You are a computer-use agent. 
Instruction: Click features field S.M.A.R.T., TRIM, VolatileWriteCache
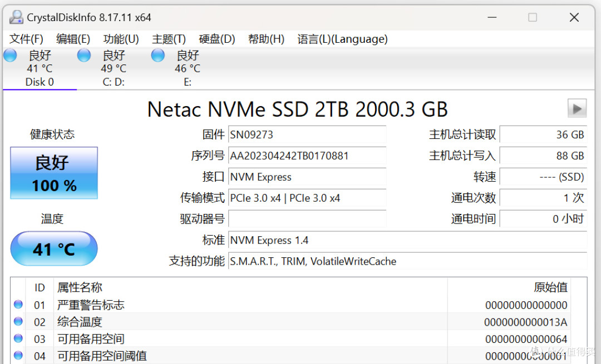[407, 261]
